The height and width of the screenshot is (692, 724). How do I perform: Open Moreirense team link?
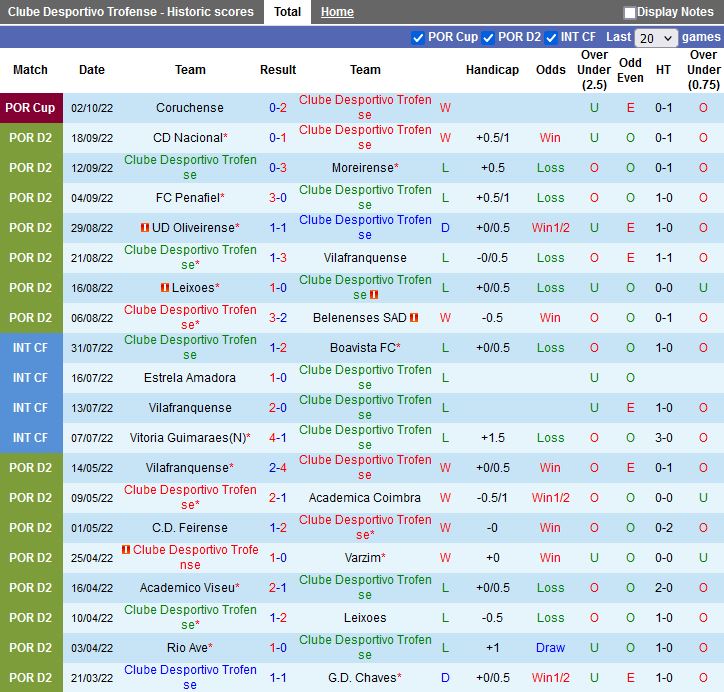pyautogui.click(x=362, y=168)
